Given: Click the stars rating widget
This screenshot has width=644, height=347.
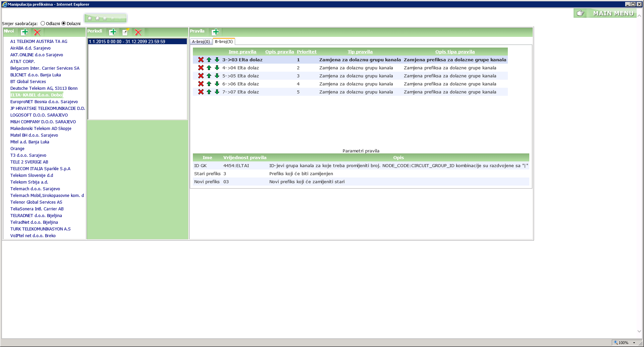Looking at the screenshot, I should [x=105, y=18].
